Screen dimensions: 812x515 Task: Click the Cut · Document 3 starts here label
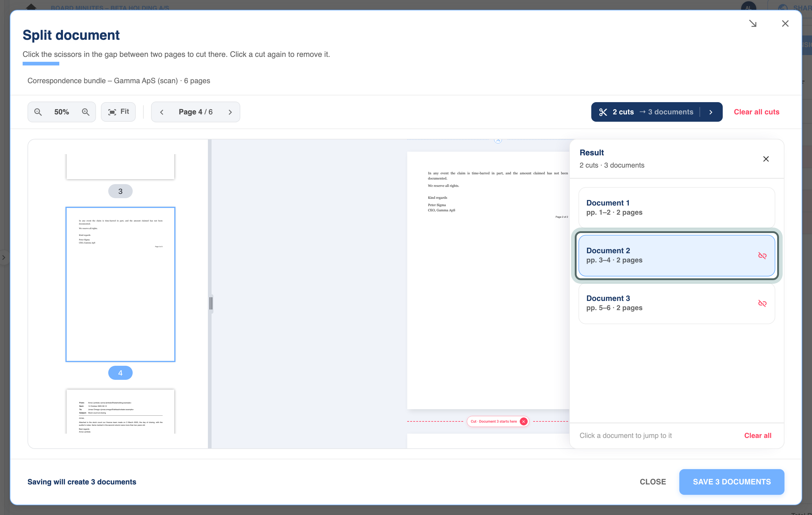494,421
